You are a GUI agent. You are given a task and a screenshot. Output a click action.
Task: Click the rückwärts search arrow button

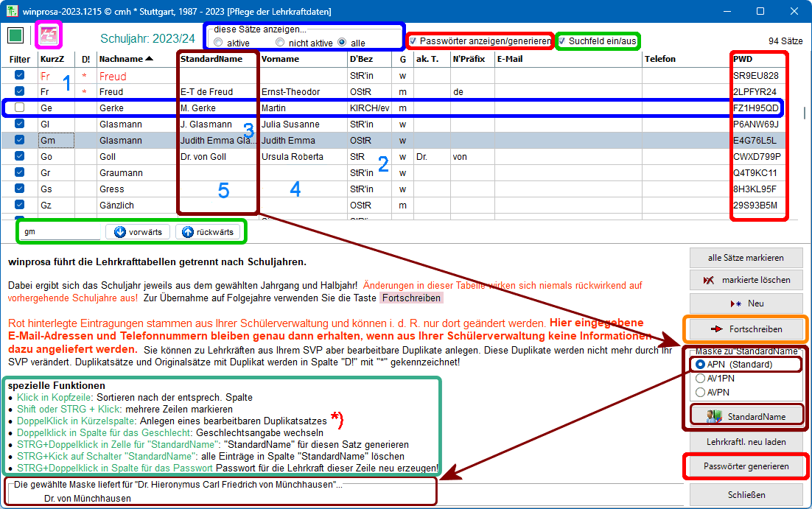pyautogui.click(x=208, y=232)
